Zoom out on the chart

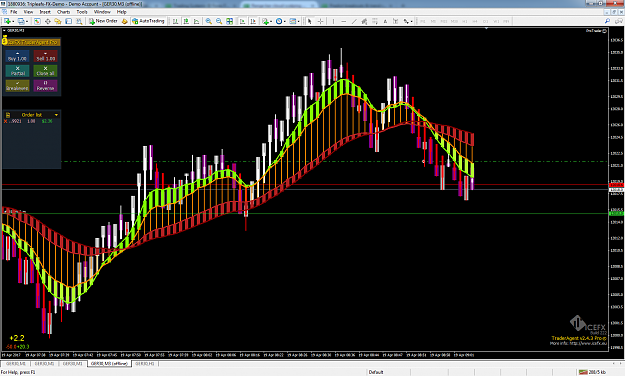[x=219, y=21]
